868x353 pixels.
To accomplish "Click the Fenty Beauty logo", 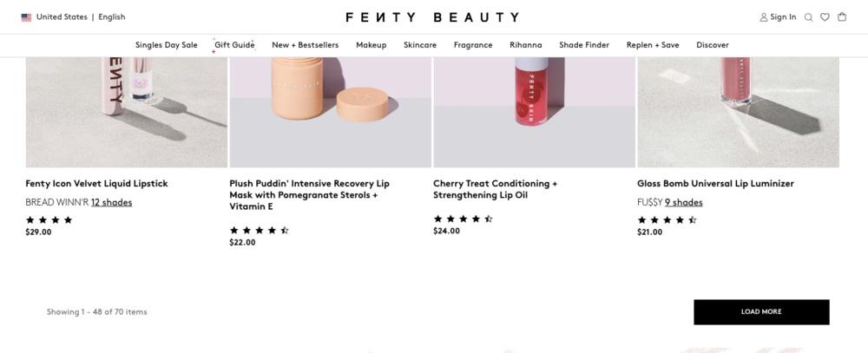I will (432, 17).
